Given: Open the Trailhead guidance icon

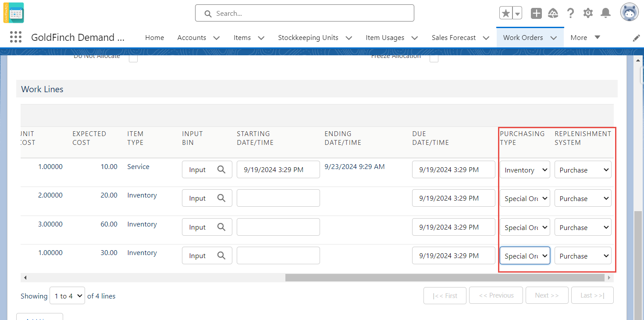Looking at the screenshot, I should 553,13.
